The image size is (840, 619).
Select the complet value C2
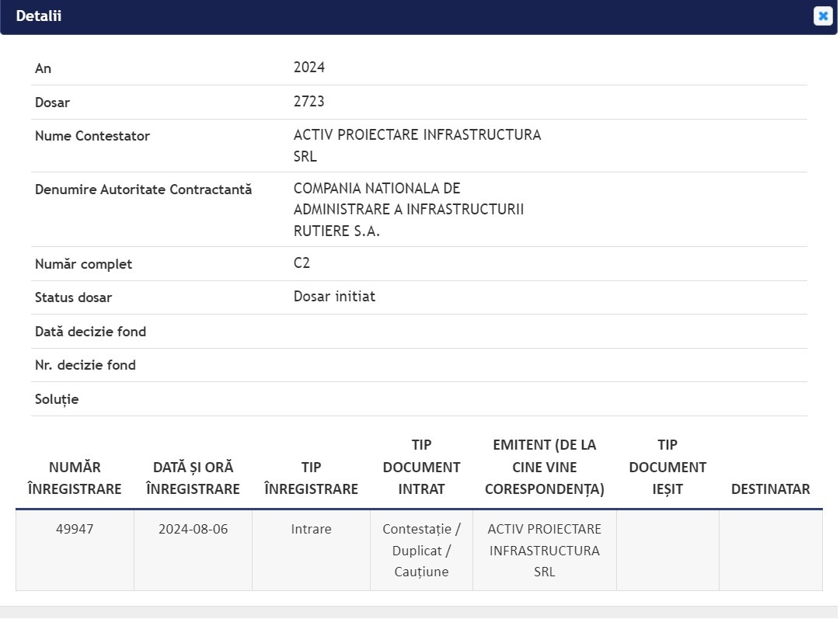click(301, 263)
